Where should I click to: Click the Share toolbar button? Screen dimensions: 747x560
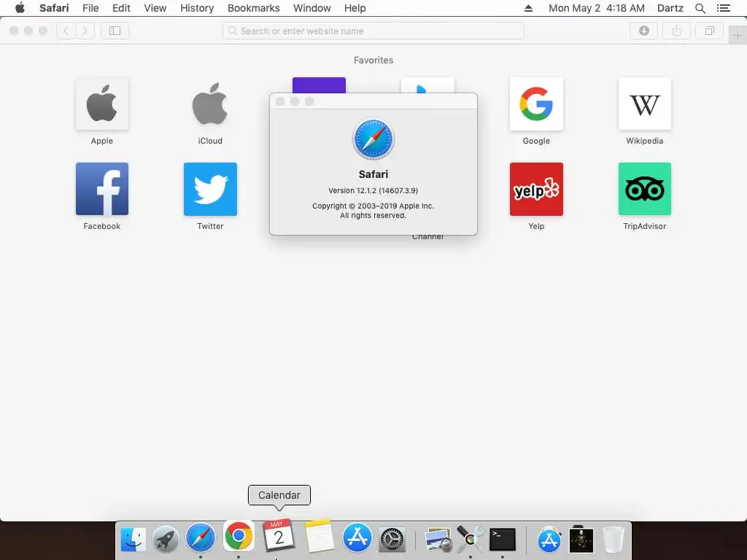(x=676, y=31)
